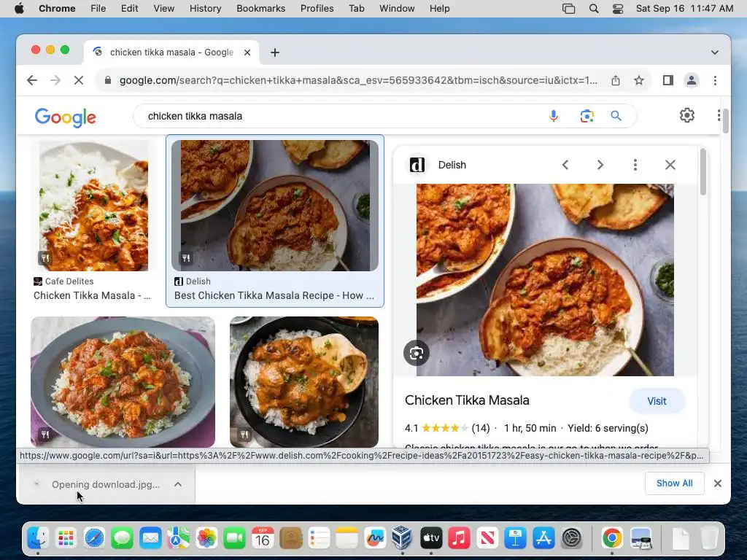This screenshot has height=560, width=747.
Task: Open more options in image preview panel
Action: tap(635, 165)
